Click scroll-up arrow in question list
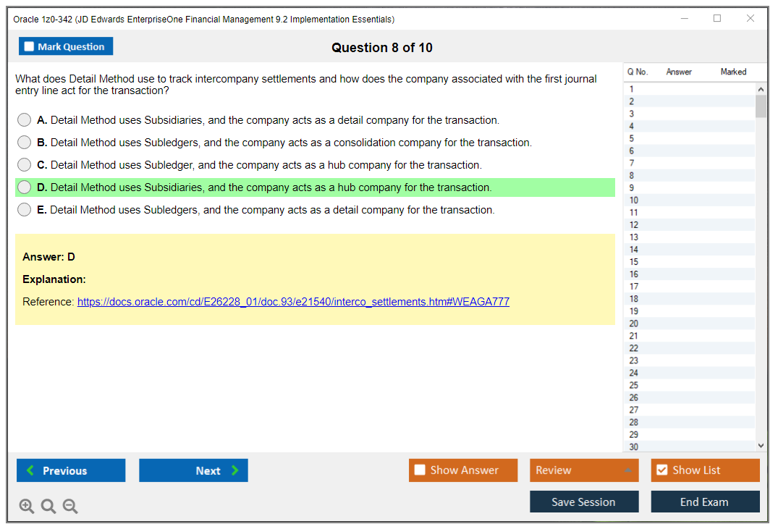 pyautogui.click(x=760, y=89)
